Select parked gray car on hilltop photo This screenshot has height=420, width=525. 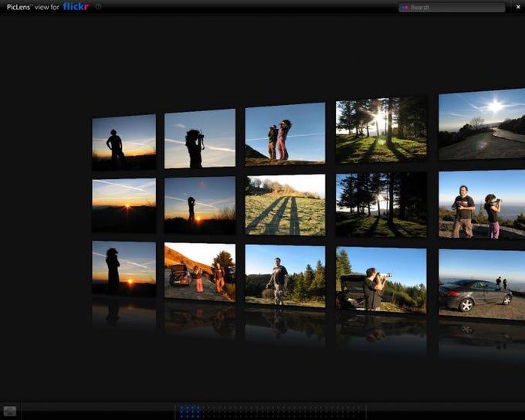(x=482, y=283)
